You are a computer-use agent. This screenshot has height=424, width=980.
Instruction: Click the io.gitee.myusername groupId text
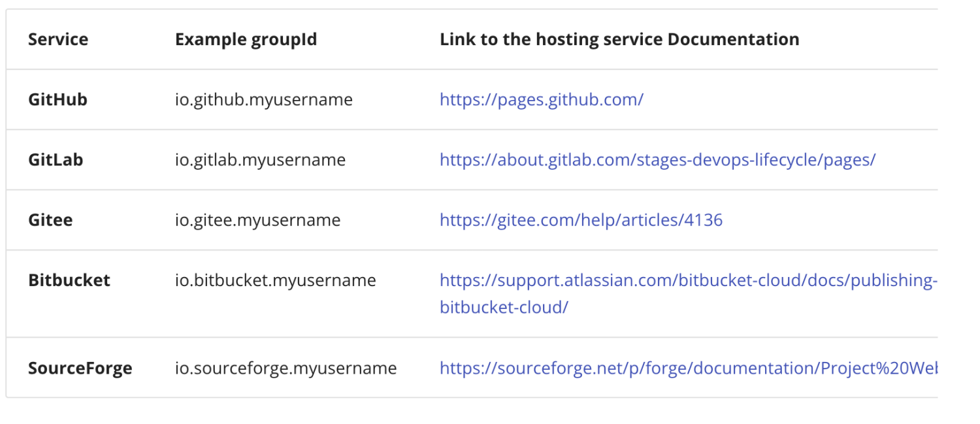click(x=257, y=220)
